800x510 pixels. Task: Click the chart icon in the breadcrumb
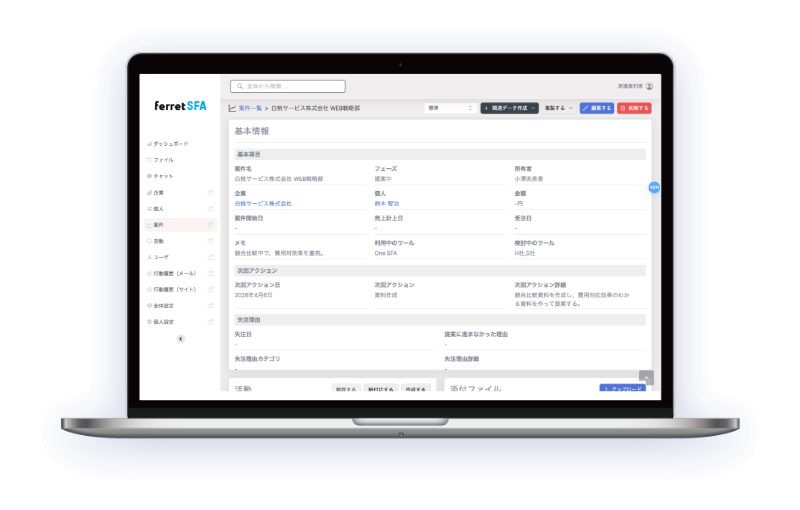(x=232, y=108)
